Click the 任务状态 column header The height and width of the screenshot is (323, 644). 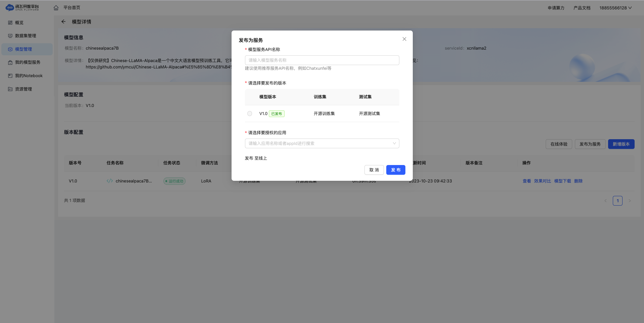pyautogui.click(x=172, y=163)
